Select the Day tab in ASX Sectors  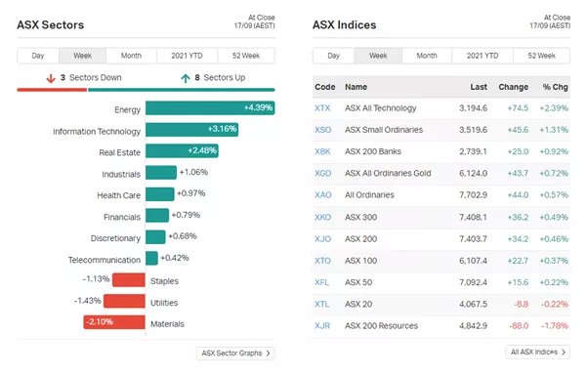[x=38, y=56]
